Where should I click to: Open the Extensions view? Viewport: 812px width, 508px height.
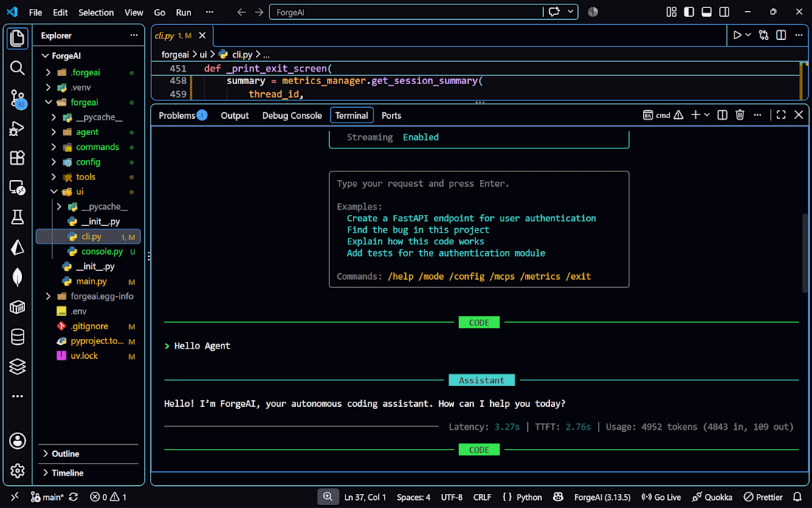(x=17, y=157)
